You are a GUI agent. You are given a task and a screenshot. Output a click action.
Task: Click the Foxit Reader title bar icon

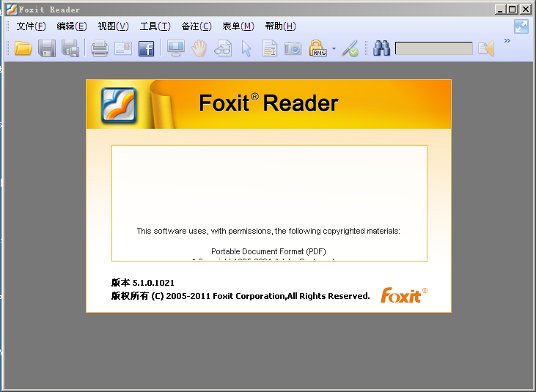pyautogui.click(x=11, y=10)
